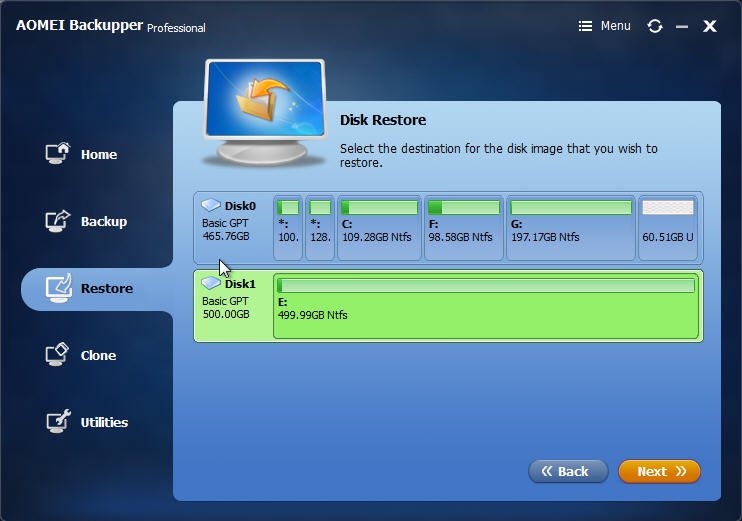742x521 pixels.
Task: Click the Menu list icon
Action: (585, 26)
